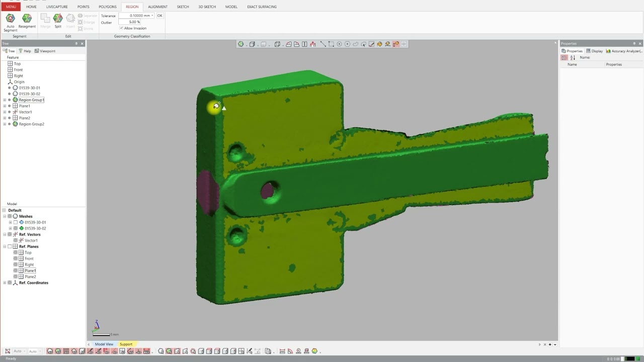The width and height of the screenshot is (644, 362).
Task: Open the Accuracy Analyzer tab
Action: coord(623,51)
